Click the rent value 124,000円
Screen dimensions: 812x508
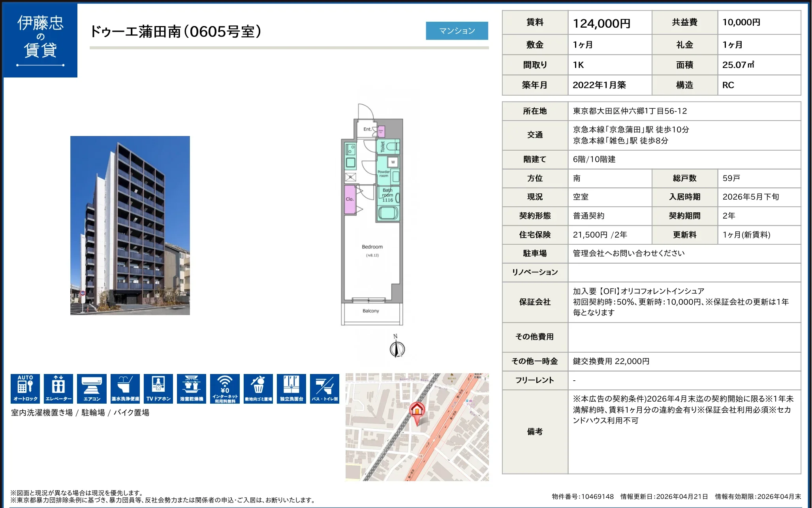tap(601, 23)
